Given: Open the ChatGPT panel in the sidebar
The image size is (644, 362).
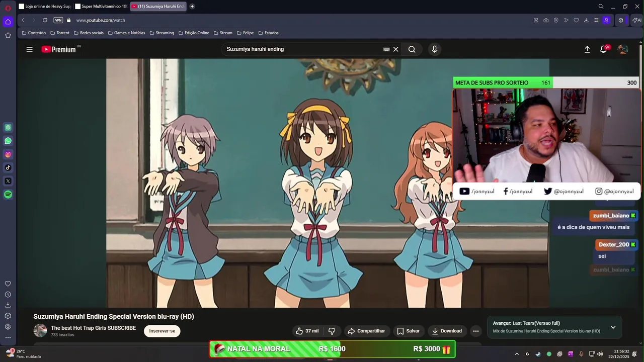Looking at the screenshot, I should click(8, 127).
